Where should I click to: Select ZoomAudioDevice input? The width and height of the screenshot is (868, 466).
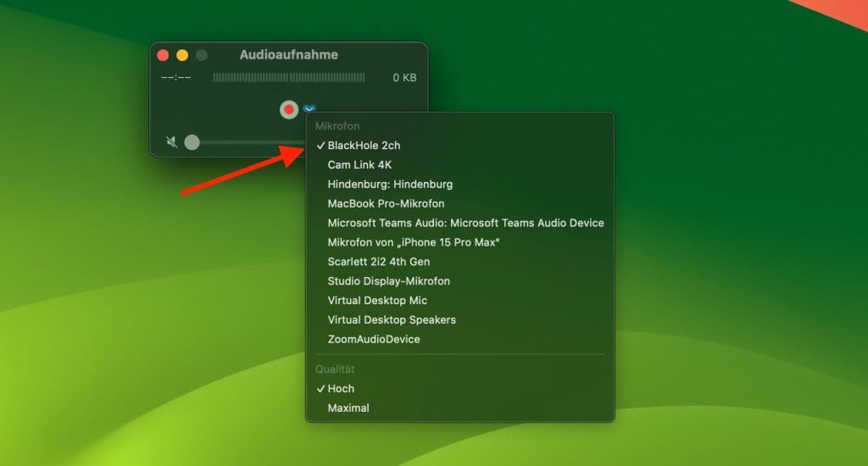click(x=460, y=339)
